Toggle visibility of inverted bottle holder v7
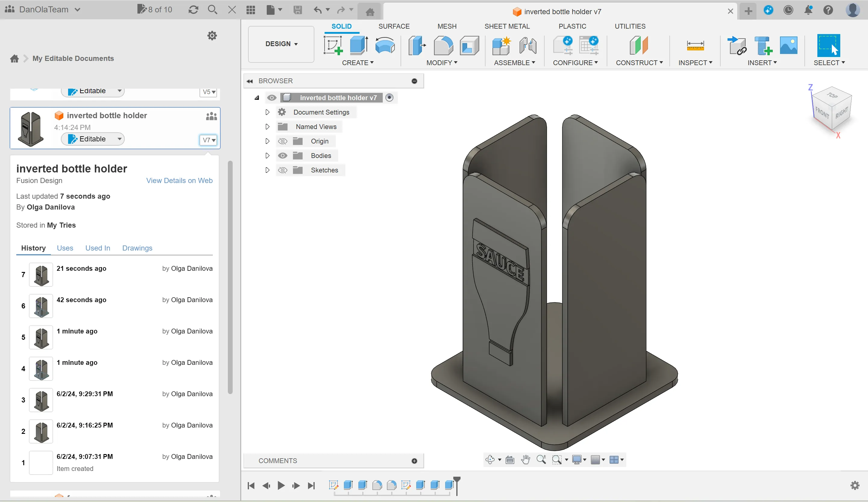This screenshot has height=502, width=868. point(272,98)
